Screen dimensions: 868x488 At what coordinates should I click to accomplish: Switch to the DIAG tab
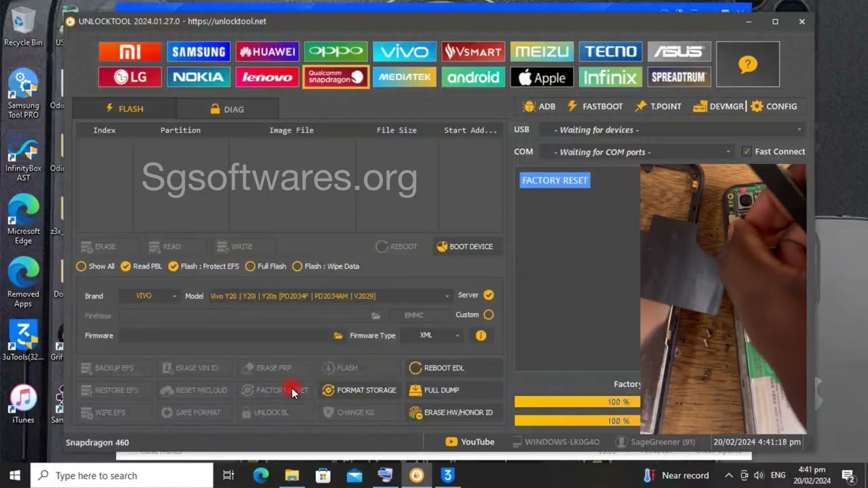[x=226, y=109]
